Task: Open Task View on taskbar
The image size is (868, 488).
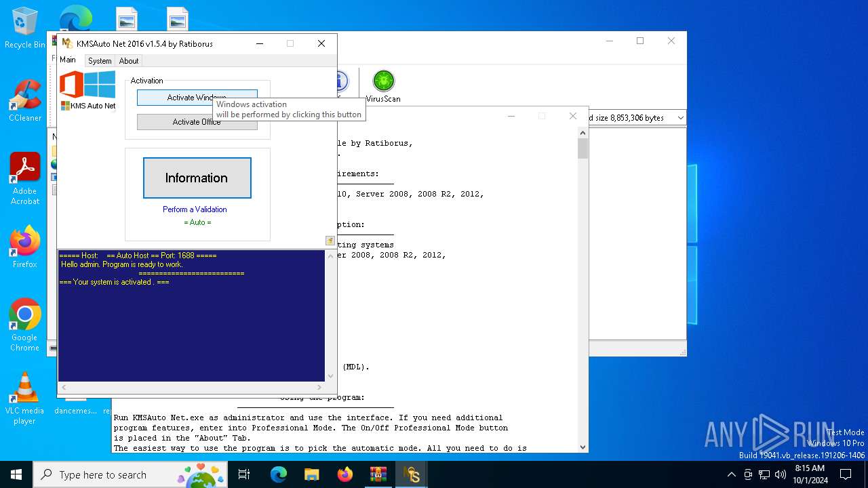Action: [244, 474]
